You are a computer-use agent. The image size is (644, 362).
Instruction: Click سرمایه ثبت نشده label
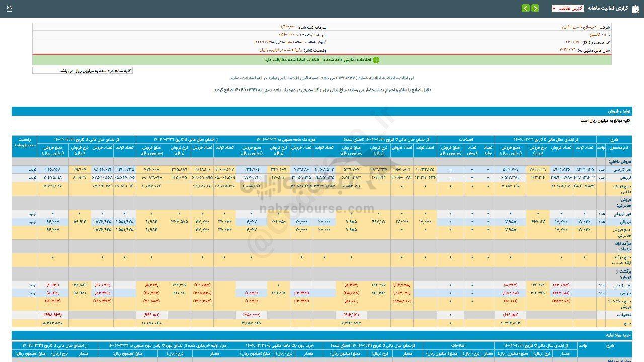point(311,35)
